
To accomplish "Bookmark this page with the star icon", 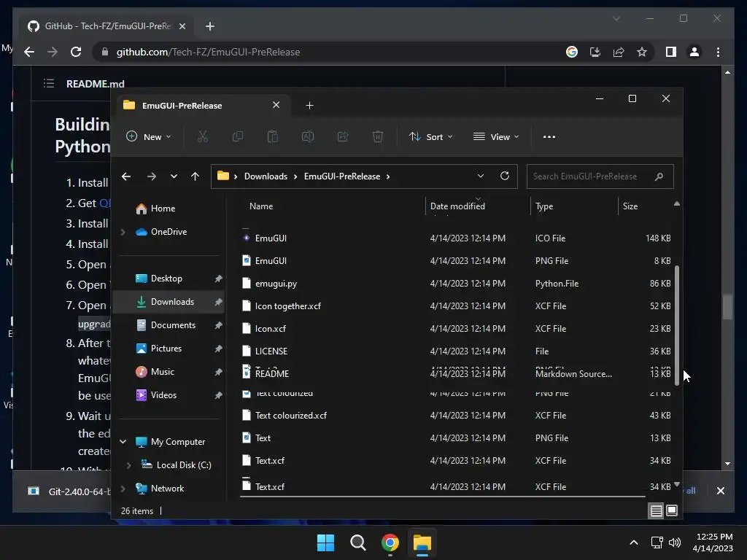I will tap(642, 52).
